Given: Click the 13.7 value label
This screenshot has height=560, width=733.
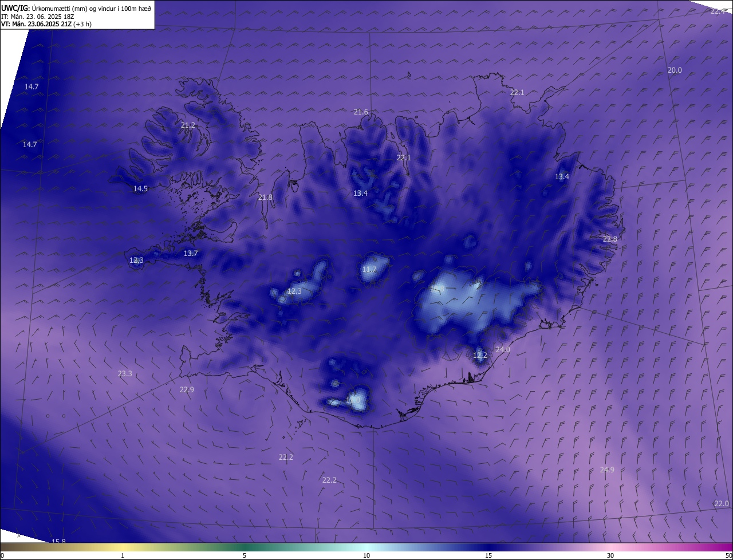Looking at the screenshot, I should [191, 253].
